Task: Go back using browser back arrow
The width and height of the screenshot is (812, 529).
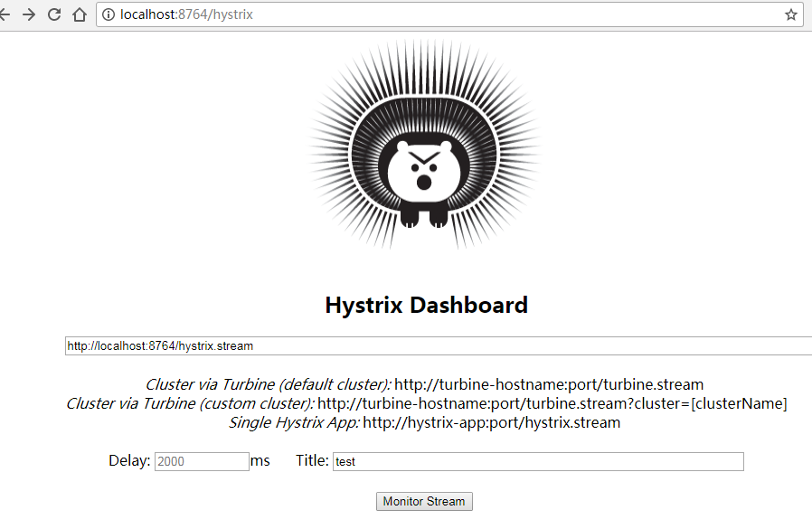Action: [x=5, y=14]
